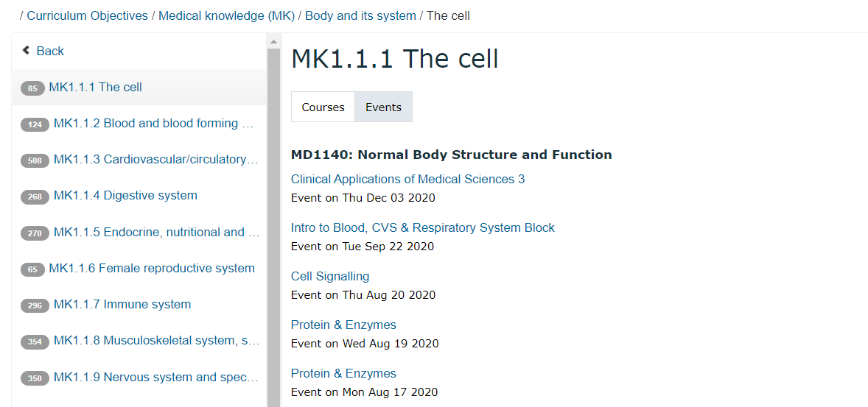868x407 pixels.
Task: Click the 85 count badge
Action: 32,88
